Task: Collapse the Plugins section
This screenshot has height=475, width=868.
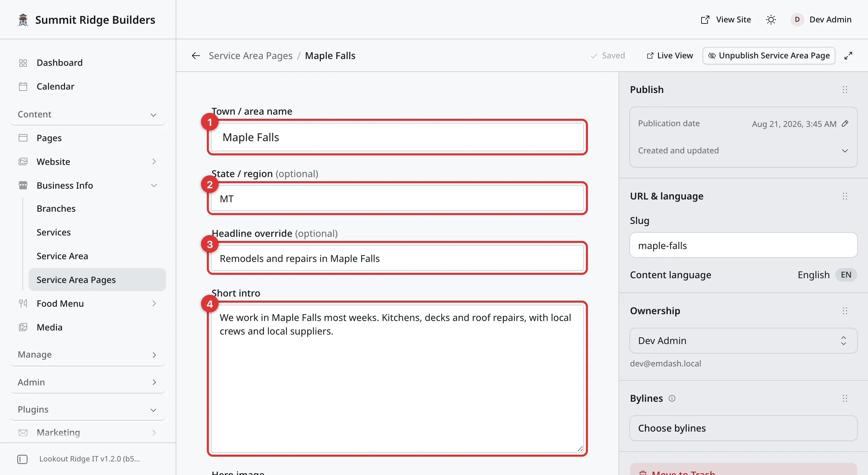Action: point(88,410)
